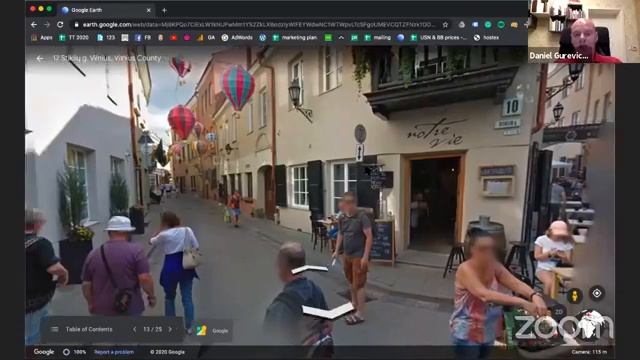Viewport: 640px width, 360px height.
Task: Open the USN & BB prices bookmark
Action: 438,38
